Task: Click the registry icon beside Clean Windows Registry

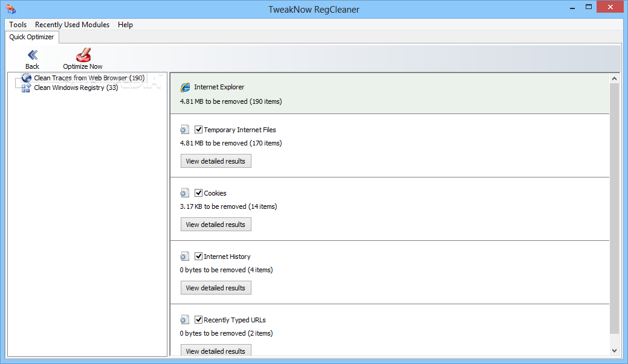Action: coord(26,88)
